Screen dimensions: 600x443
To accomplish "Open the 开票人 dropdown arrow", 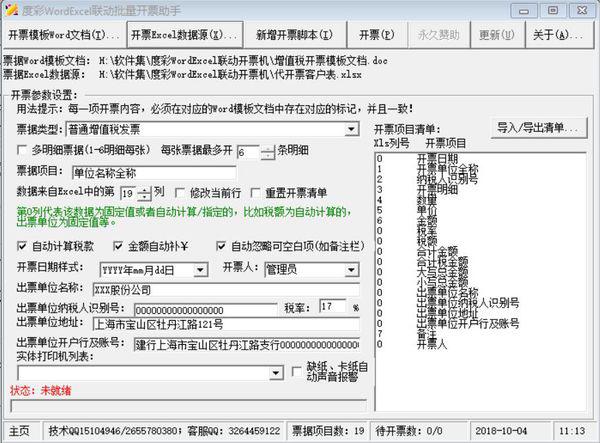I will click(x=351, y=270).
